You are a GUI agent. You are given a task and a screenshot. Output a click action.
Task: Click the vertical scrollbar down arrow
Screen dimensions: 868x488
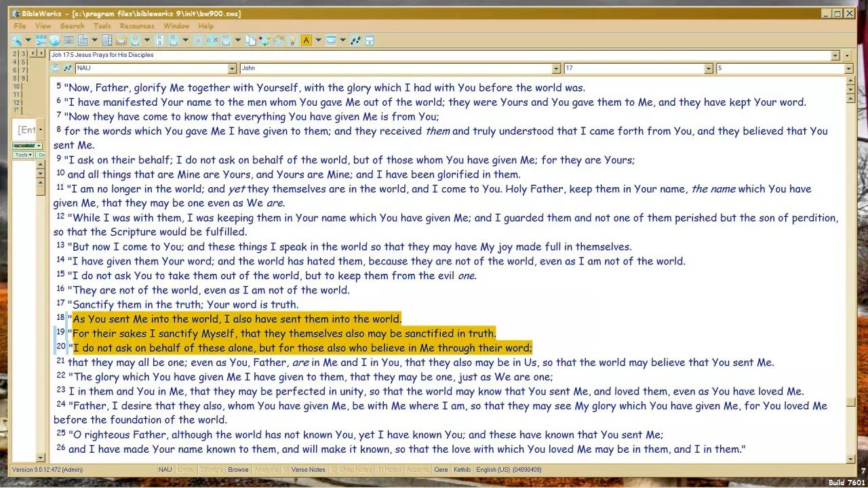(850, 460)
